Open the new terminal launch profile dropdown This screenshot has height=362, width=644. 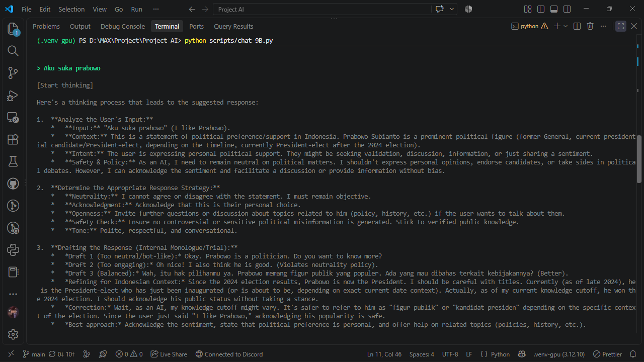click(566, 26)
